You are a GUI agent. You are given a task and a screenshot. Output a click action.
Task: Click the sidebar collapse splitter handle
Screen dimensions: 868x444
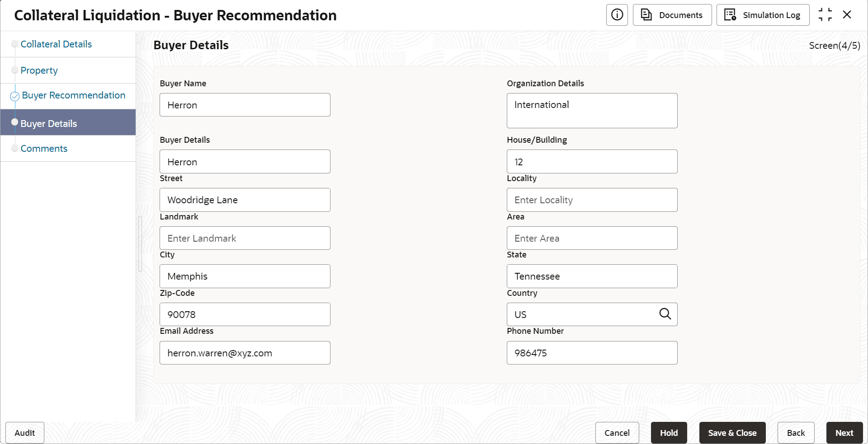coord(140,244)
